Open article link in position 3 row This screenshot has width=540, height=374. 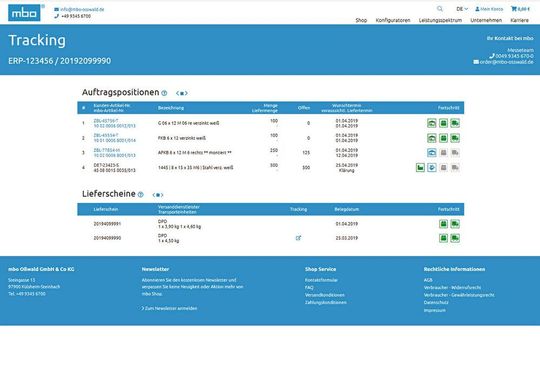[114, 153]
